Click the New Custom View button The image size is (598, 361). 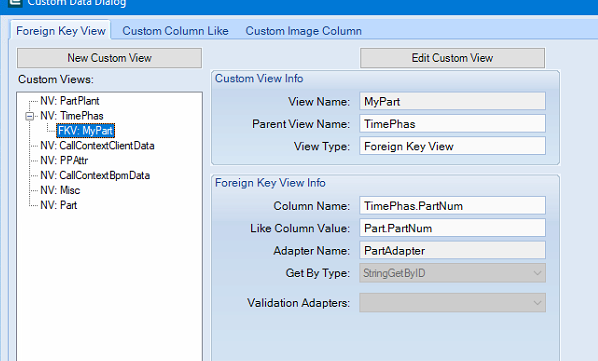pyautogui.click(x=109, y=58)
